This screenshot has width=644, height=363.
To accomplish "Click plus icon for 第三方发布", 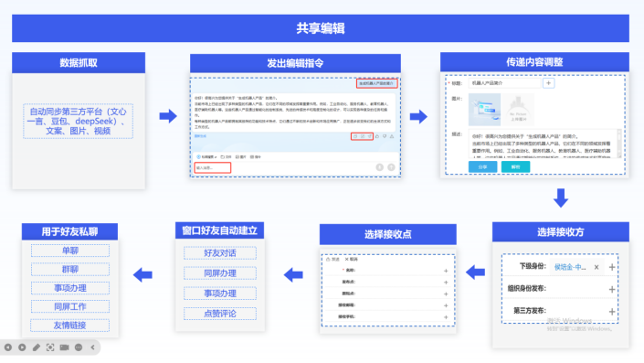I will coord(612,312).
